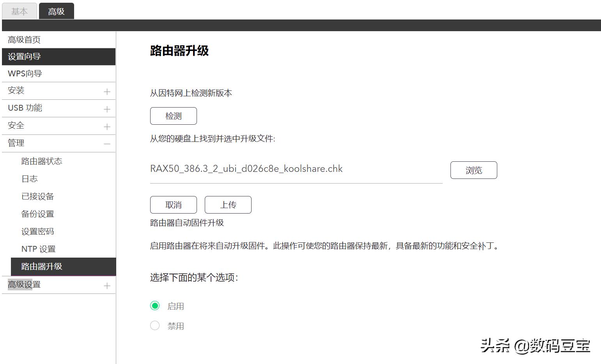The height and width of the screenshot is (364, 601).
Task: Click 浏览 to choose firmware file
Action: [x=473, y=170]
